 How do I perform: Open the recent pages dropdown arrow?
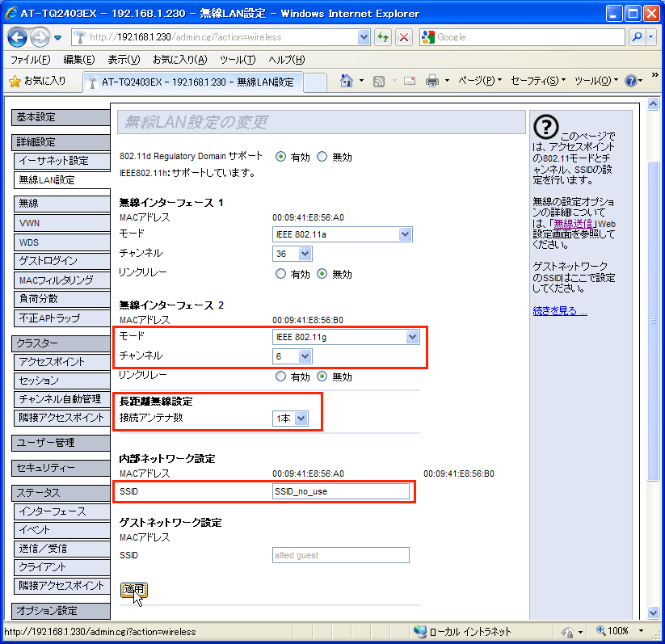(x=58, y=38)
